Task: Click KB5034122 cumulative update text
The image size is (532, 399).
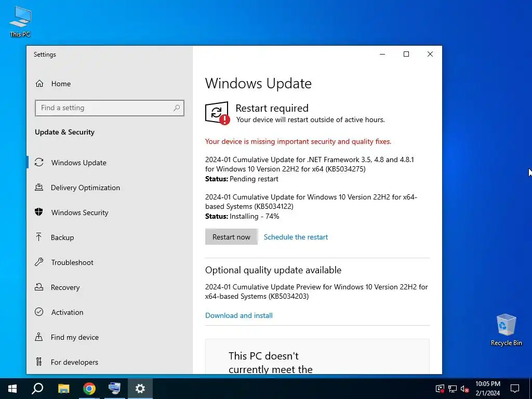Action: click(x=311, y=202)
